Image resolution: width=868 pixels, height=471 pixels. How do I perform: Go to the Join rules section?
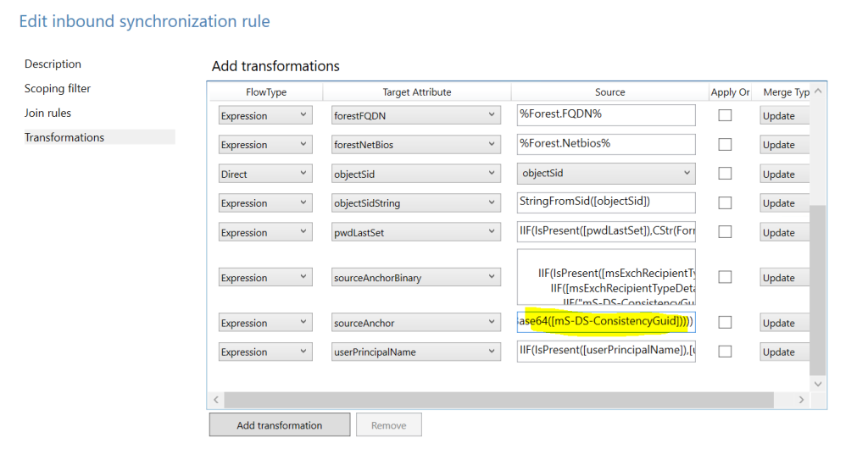(x=47, y=113)
